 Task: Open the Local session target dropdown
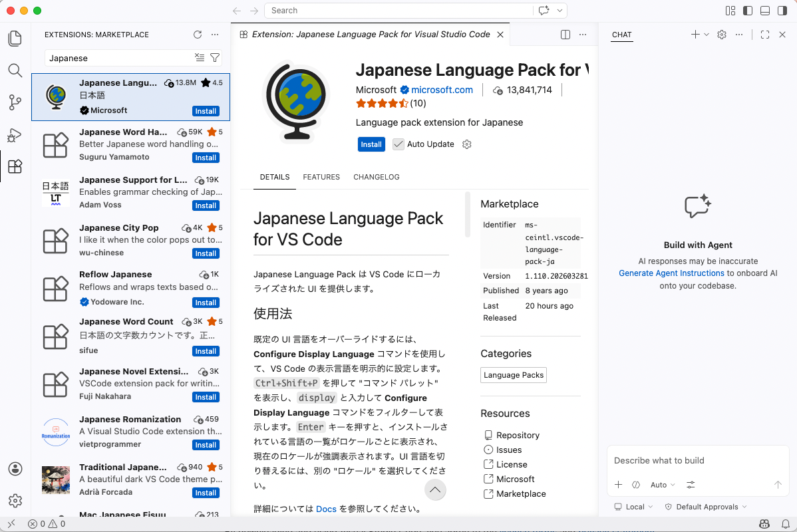click(633, 507)
